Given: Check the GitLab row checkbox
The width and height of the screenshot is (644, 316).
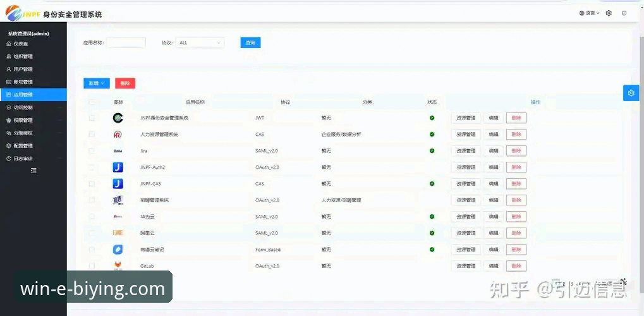Looking at the screenshot, I should point(92,266).
